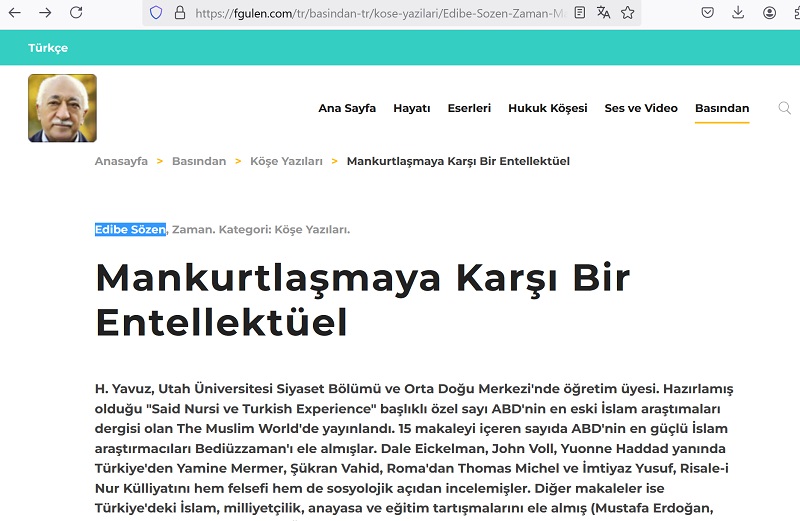Image resolution: width=800 pixels, height=521 pixels.
Task: Open the downloads panel
Action: (x=738, y=13)
